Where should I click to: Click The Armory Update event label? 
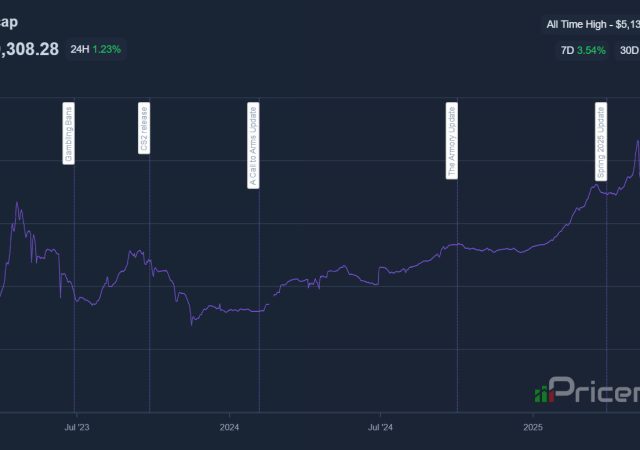451,140
